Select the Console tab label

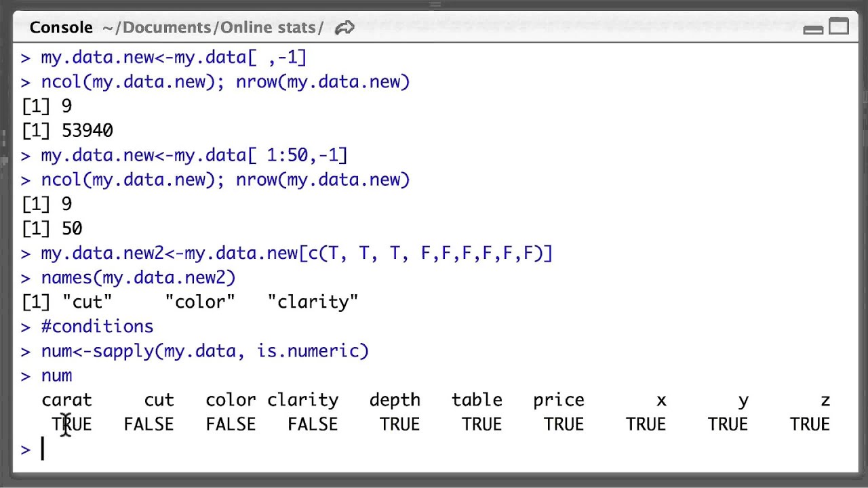click(61, 28)
